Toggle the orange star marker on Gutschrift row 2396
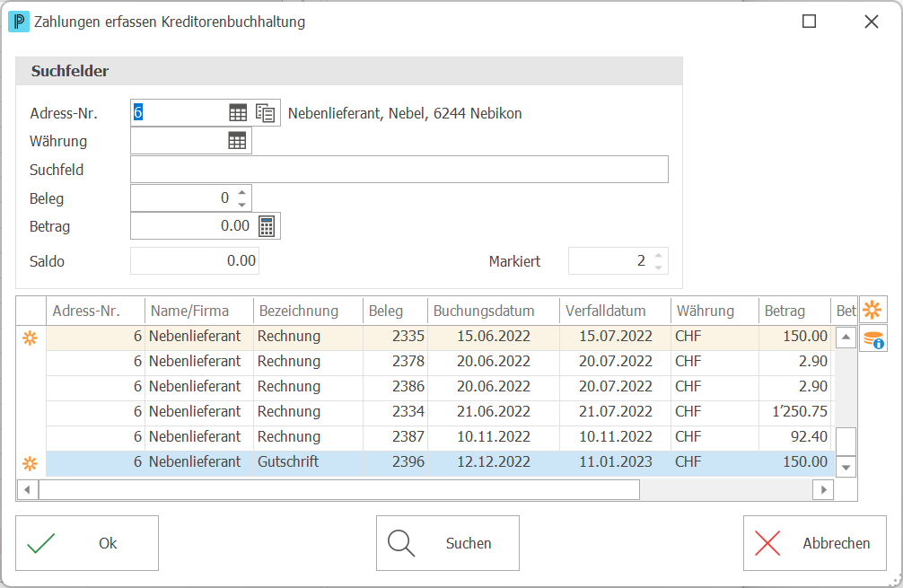903x588 pixels. (30, 463)
